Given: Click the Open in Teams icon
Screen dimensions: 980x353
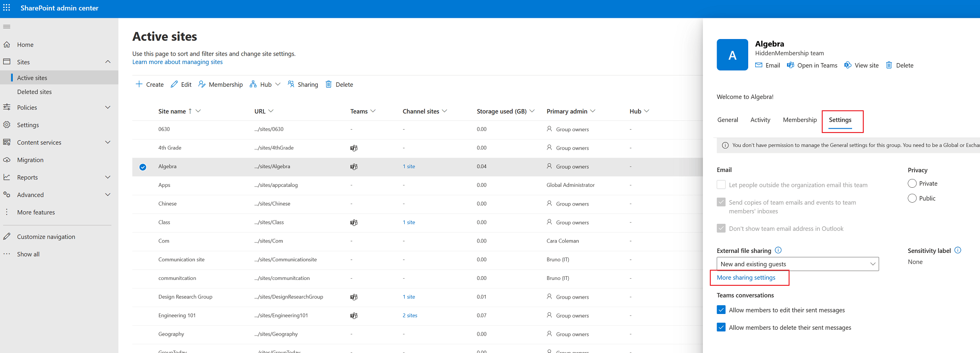Looking at the screenshot, I should pyautogui.click(x=791, y=65).
